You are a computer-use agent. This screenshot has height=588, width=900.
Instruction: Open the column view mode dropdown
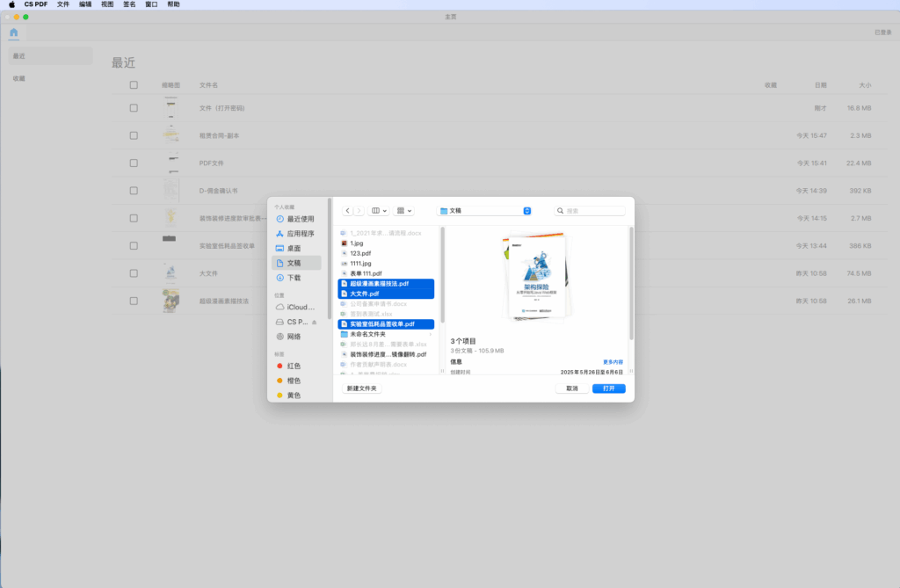click(379, 211)
